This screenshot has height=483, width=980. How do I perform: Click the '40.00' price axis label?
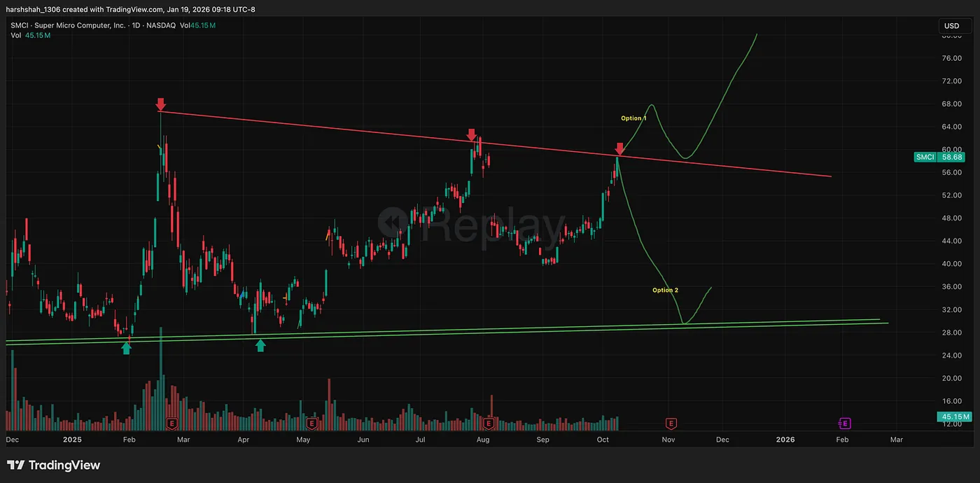coord(951,264)
